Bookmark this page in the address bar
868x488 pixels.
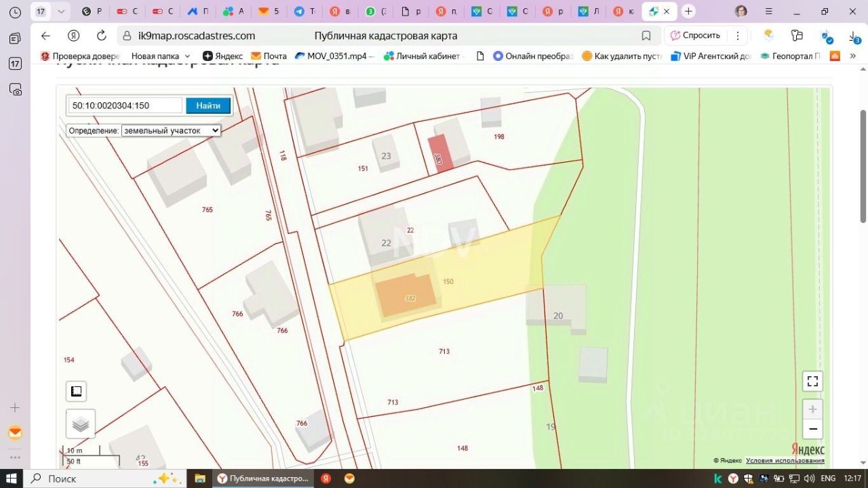click(x=646, y=36)
